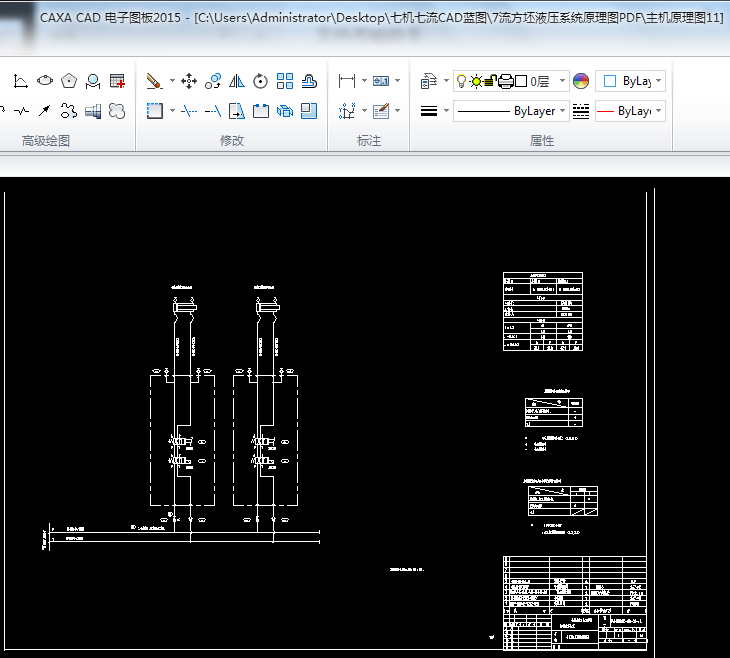Click the Array tool grid icon
Screen dimensions: 730x658
pyautogui.click(x=285, y=81)
